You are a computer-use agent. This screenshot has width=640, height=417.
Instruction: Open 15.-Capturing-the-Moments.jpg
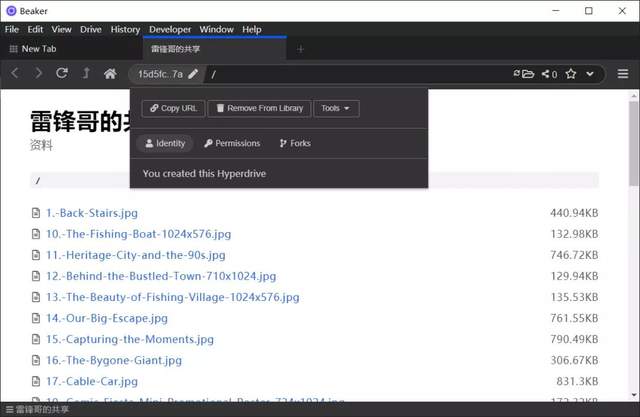pos(130,339)
